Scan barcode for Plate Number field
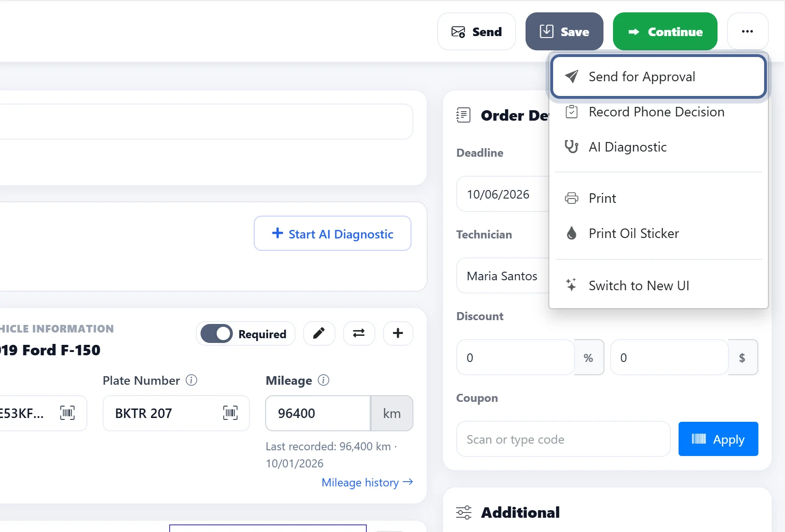This screenshot has width=785, height=532. (230, 413)
